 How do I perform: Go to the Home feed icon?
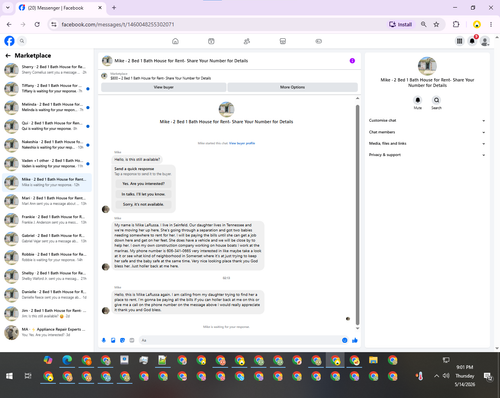pos(175,41)
